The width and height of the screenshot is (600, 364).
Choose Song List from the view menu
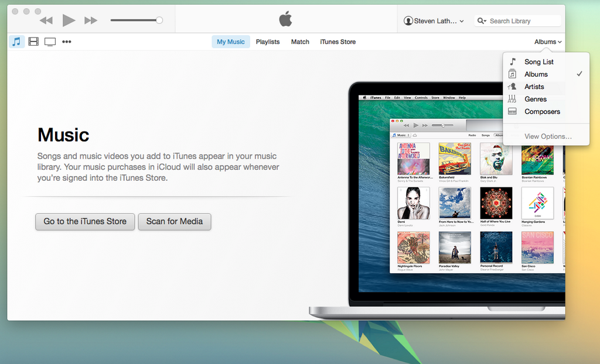pyautogui.click(x=538, y=62)
